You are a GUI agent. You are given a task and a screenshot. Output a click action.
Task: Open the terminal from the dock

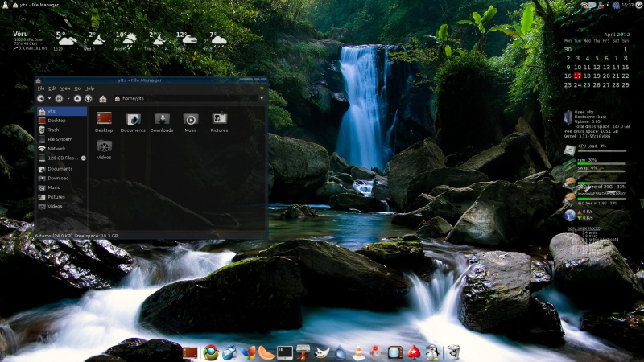pos(285,352)
